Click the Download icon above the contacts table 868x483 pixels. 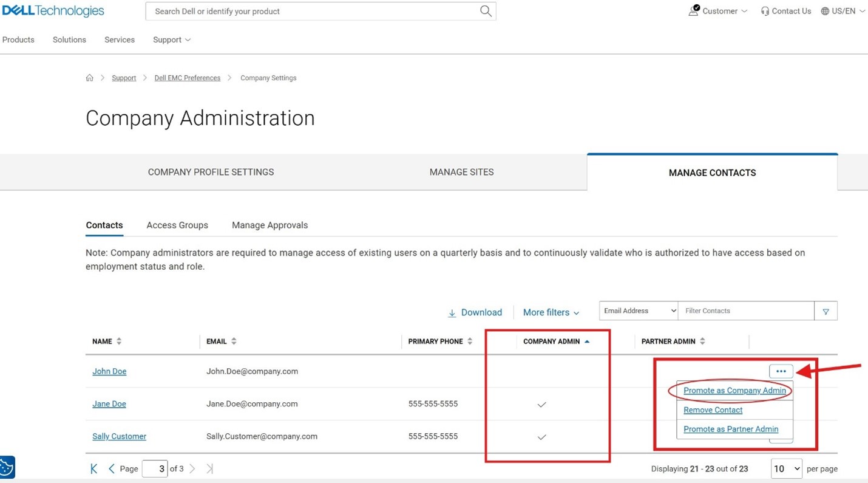(452, 312)
